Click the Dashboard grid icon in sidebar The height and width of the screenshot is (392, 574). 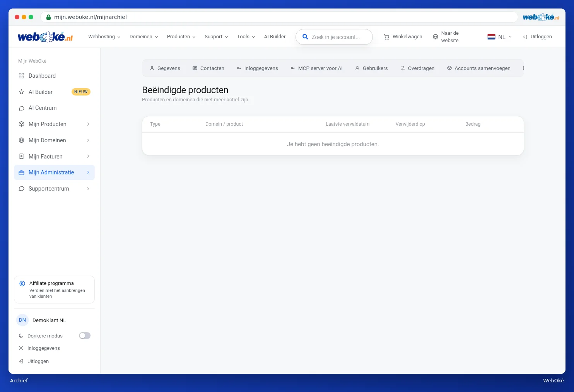[x=21, y=76]
